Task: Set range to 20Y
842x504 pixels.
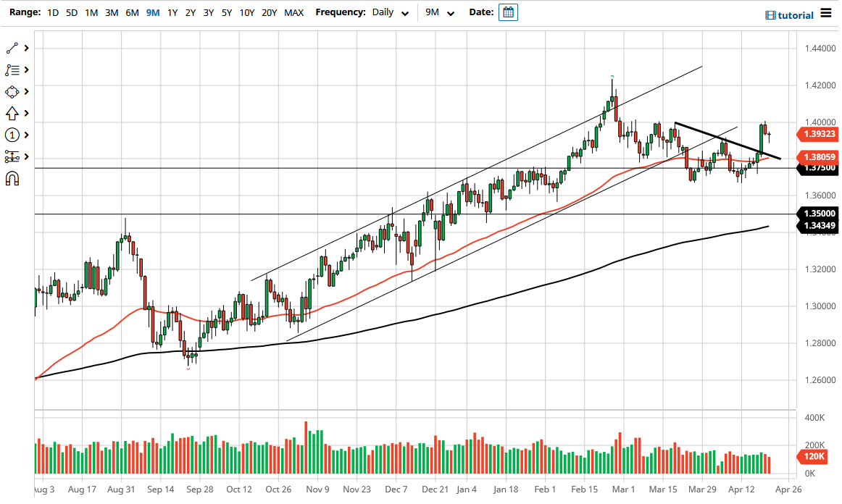Action: [269, 12]
